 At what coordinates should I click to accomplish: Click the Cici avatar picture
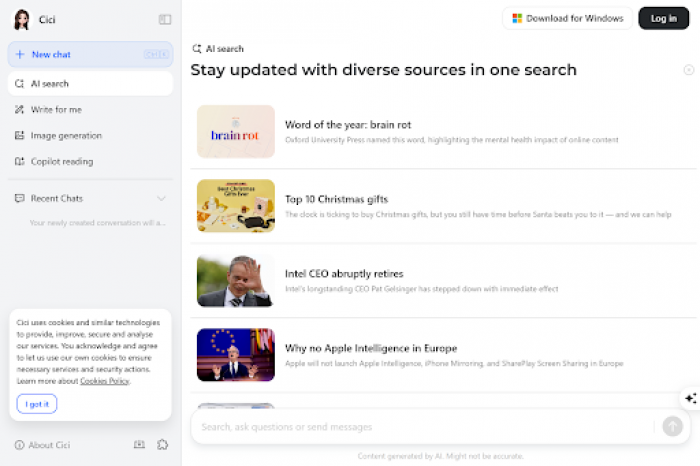(21, 19)
